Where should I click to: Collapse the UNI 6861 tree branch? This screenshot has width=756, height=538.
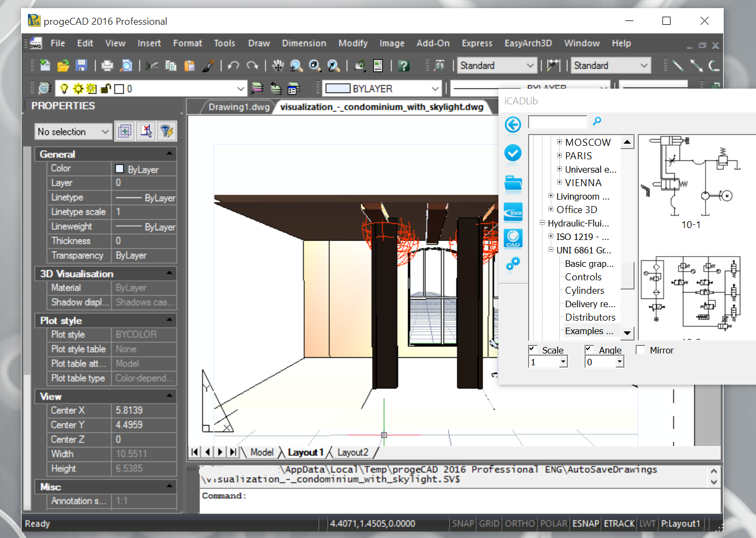(x=551, y=250)
